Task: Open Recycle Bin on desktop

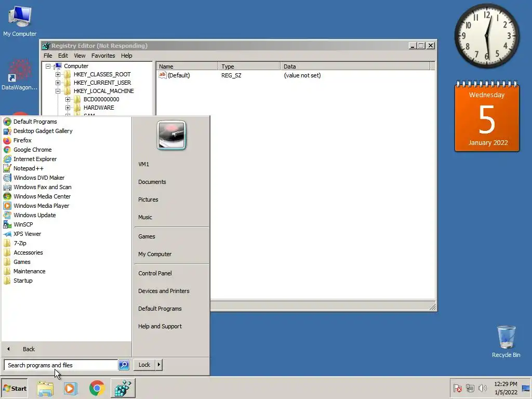Action: 506,341
